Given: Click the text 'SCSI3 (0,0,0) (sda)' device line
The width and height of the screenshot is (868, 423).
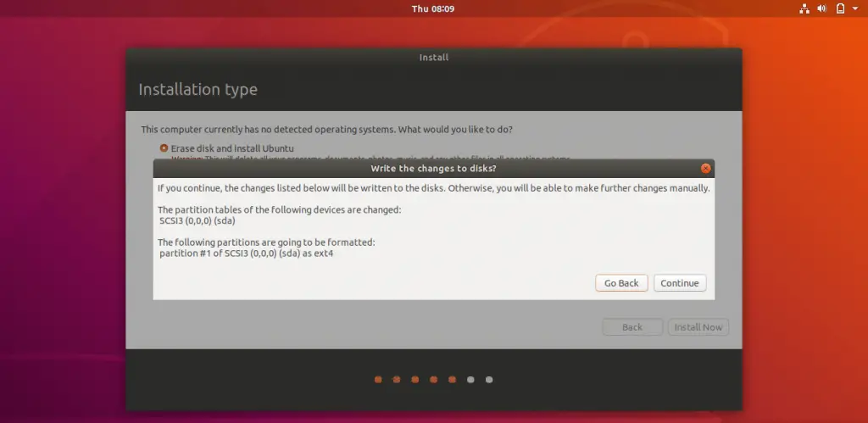Looking at the screenshot, I should 198,221.
